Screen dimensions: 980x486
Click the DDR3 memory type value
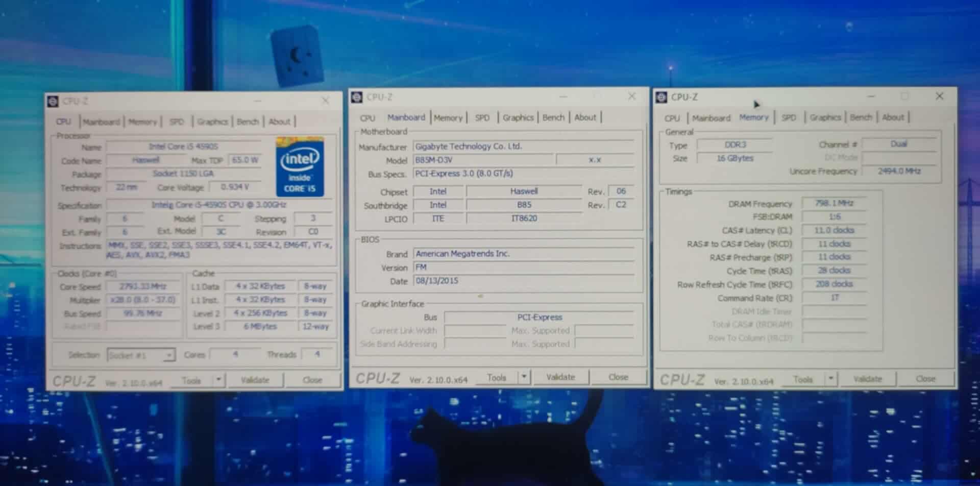pyautogui.click(x=735, y=145)
